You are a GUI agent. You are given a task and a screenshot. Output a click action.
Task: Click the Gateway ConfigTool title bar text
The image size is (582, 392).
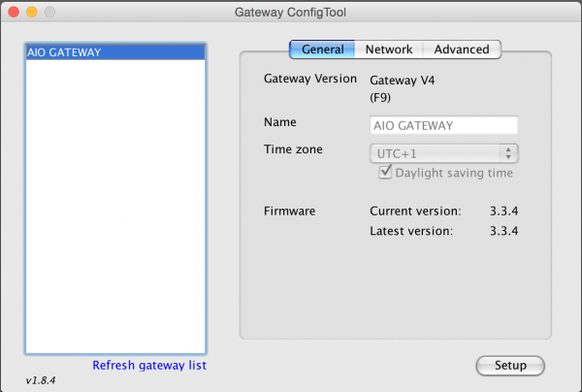click(x=290, y=15)
